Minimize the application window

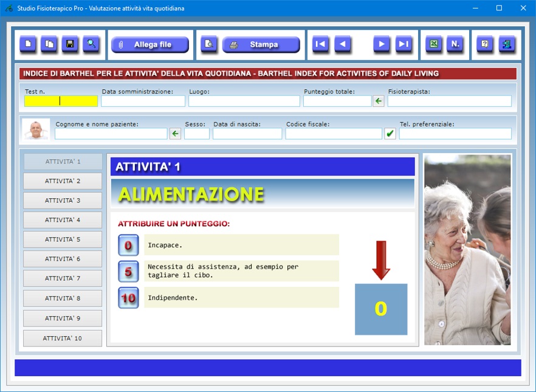tap(475, 8)
